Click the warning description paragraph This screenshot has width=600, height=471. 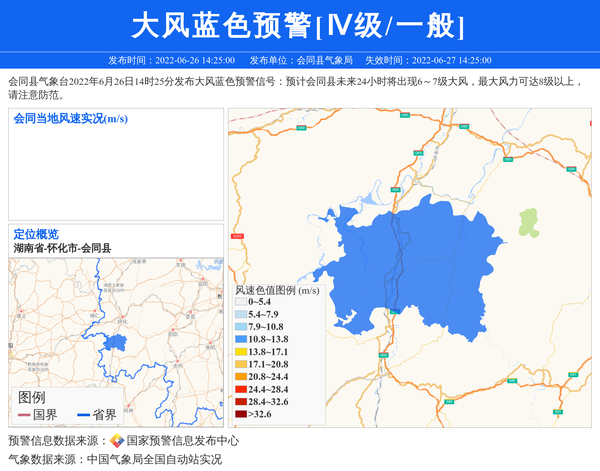click(x=295, y=88)
